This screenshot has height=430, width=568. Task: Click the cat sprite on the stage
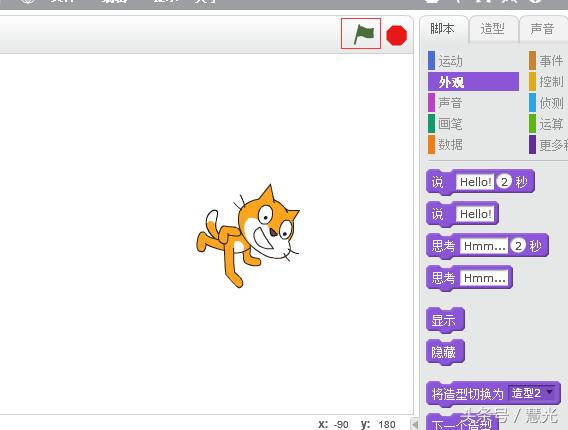pos(248,235)
